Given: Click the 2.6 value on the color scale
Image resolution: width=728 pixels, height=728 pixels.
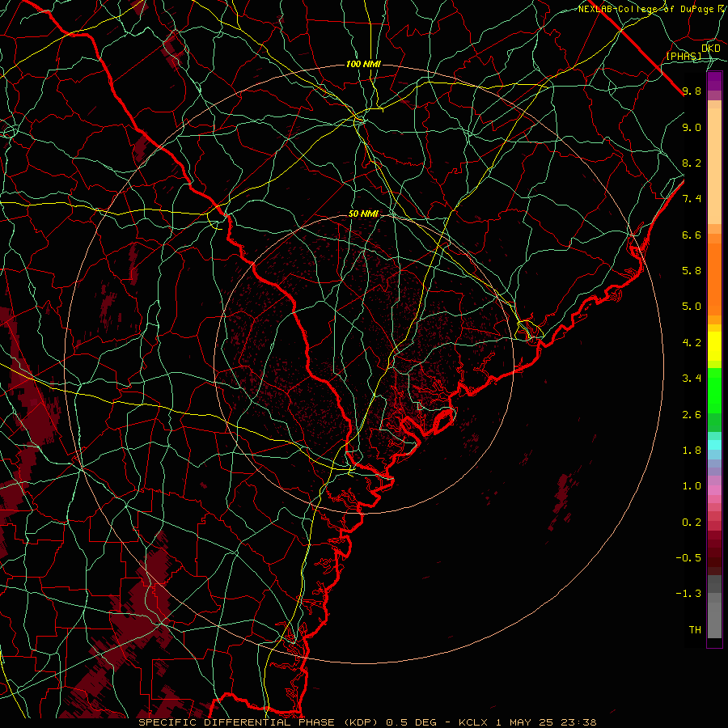Looking at the screenshot, I should click(692, 415).
